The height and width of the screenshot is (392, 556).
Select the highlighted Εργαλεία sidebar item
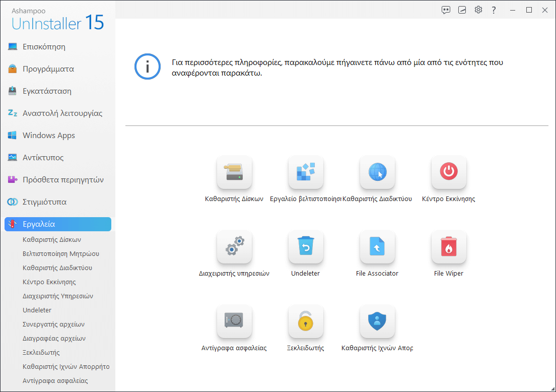pos(58,224)
